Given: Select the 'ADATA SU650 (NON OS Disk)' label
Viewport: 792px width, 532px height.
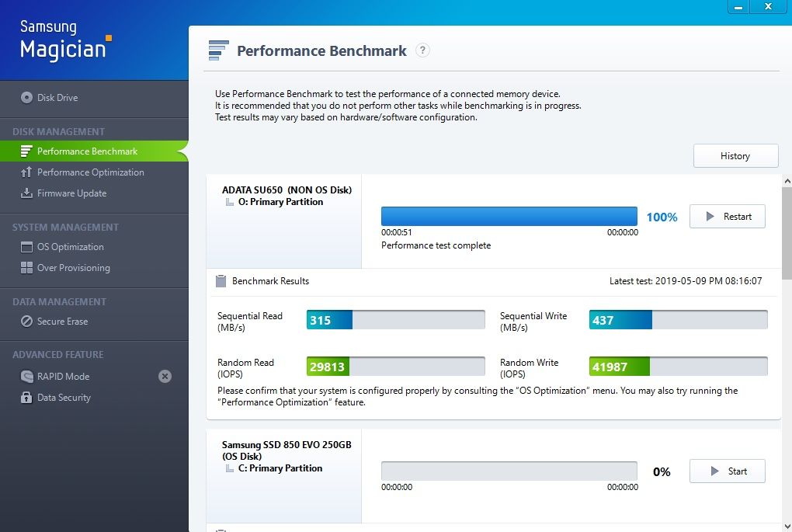Looking at the screenshot, I should [x=287, y=190].
